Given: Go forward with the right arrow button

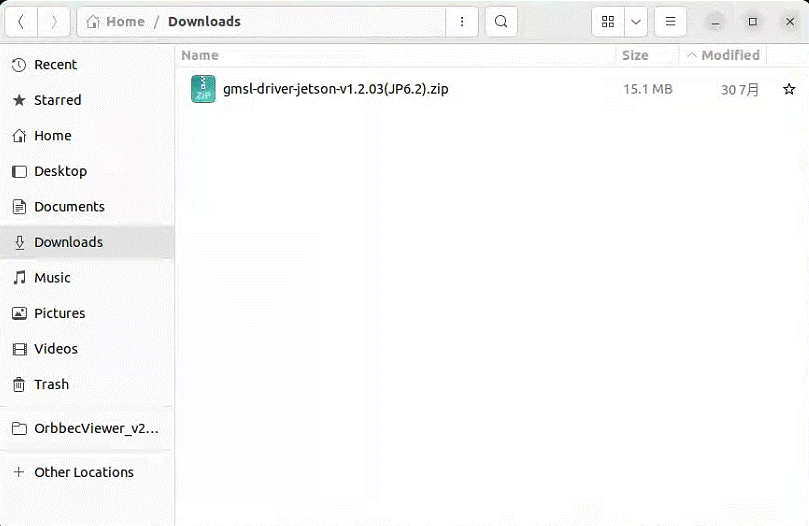Looking at the screenshot, I should [x=54, y=22].
